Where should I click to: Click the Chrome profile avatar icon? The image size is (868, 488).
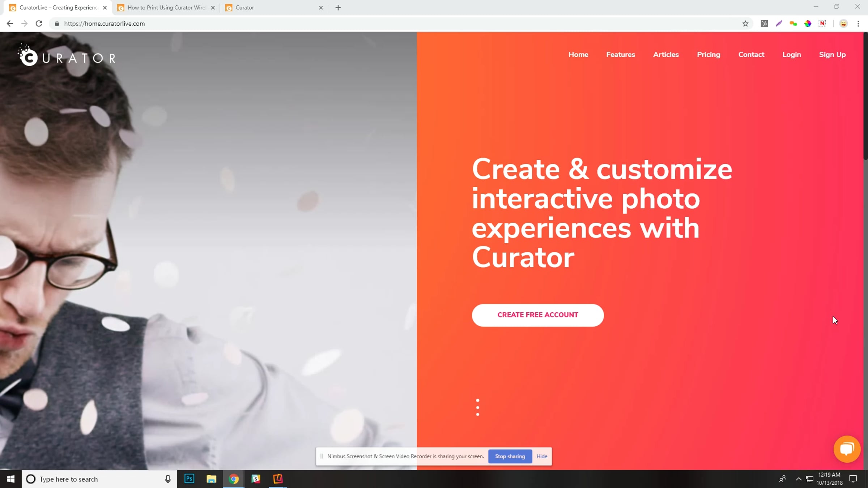tap(843, 23)
